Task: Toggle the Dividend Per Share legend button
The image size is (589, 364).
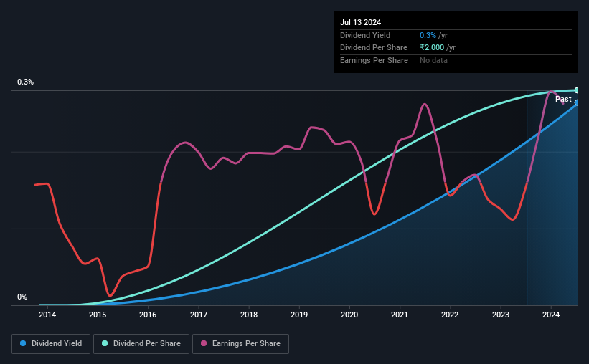Action: click(x=141, y=344)
